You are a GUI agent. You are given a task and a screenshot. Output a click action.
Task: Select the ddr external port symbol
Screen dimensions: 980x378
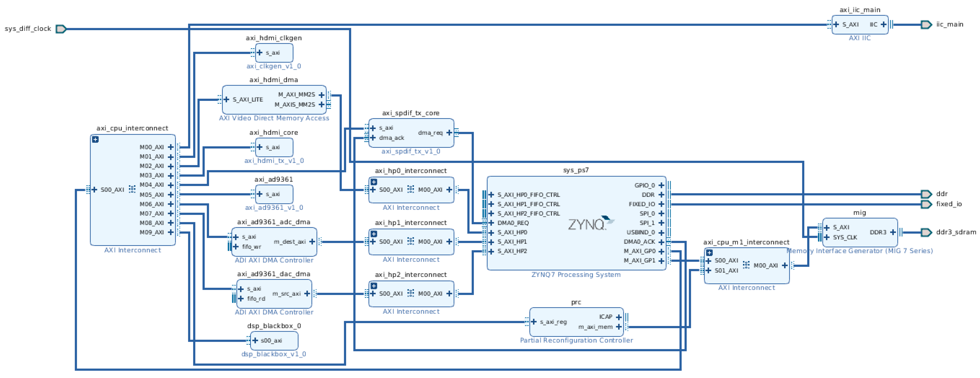click(x=926, y=194)
